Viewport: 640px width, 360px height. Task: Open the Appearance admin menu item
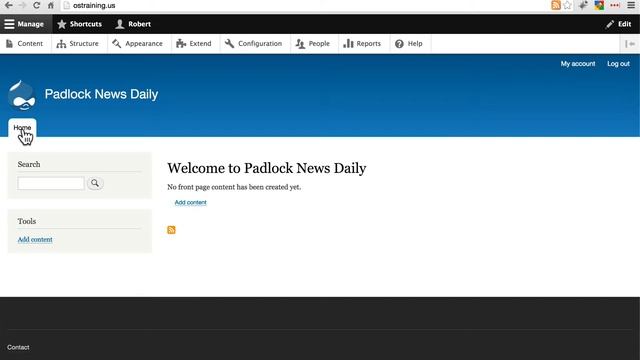click(x=138, y=44)
